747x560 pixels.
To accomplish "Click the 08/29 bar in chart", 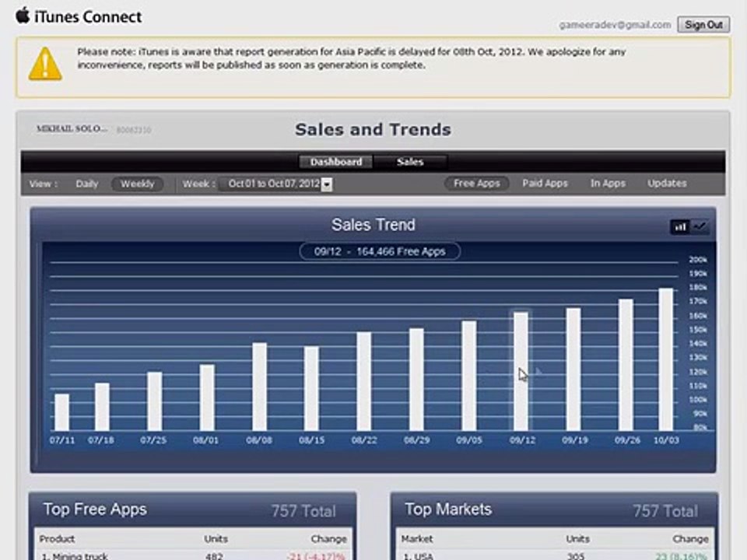I will coord(416,380).
